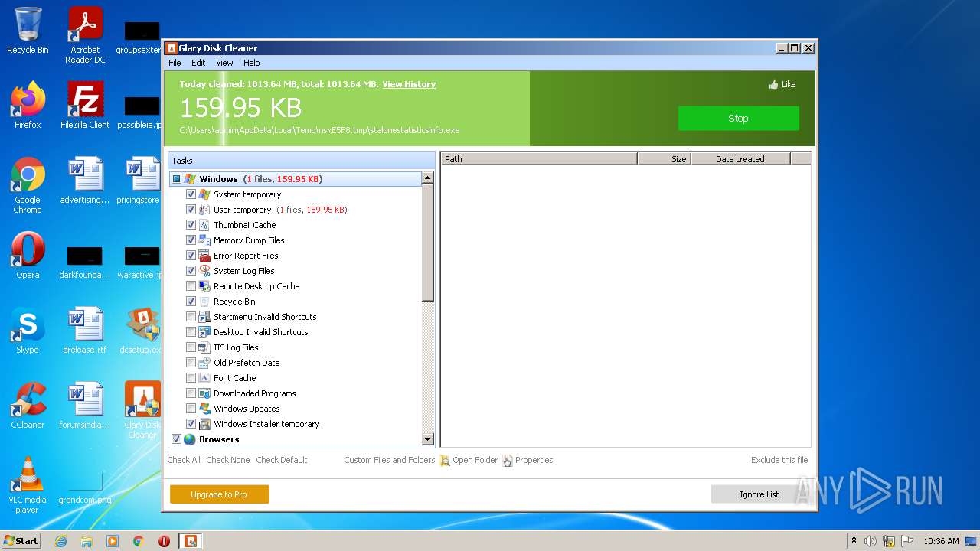
Task: Click the Browsers globe icon
Action: pos(190,439)
